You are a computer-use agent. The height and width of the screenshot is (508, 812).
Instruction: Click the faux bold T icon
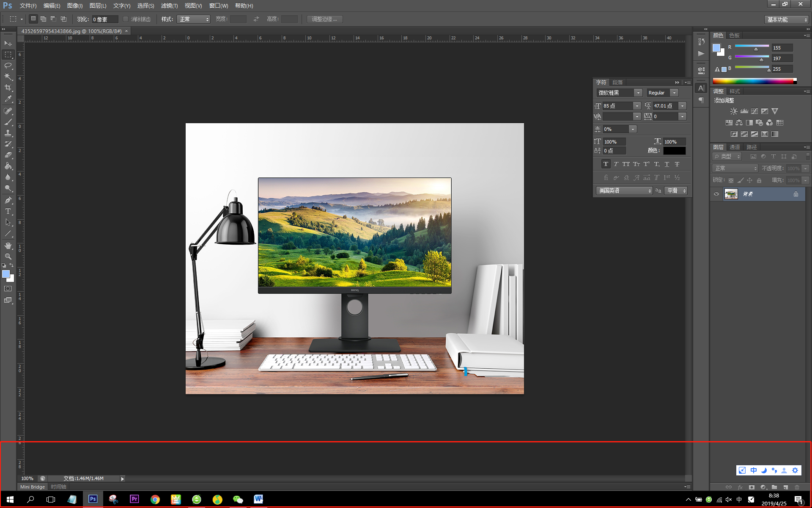606,164
